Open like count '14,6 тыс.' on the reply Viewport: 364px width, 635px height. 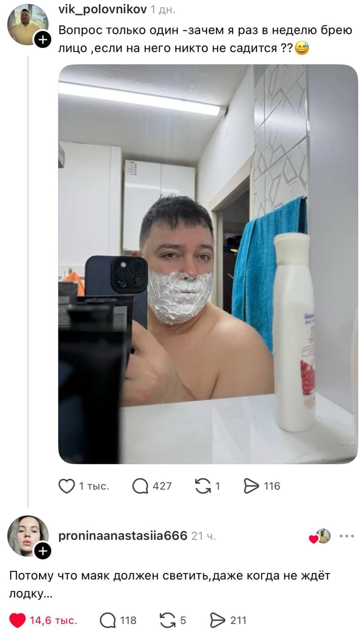[x=53, y=620]
